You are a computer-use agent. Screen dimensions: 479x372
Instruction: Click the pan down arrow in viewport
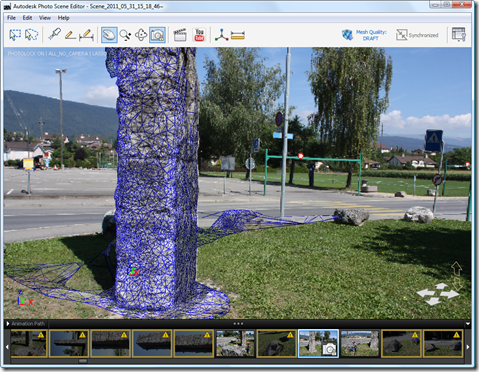[x=433, y=301]
